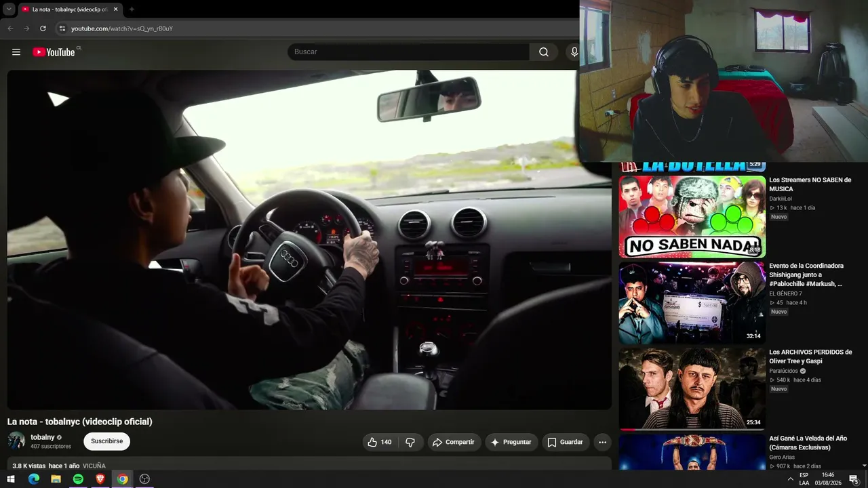Open the La Velada del Año thumbnail

(x=692, y=452)
